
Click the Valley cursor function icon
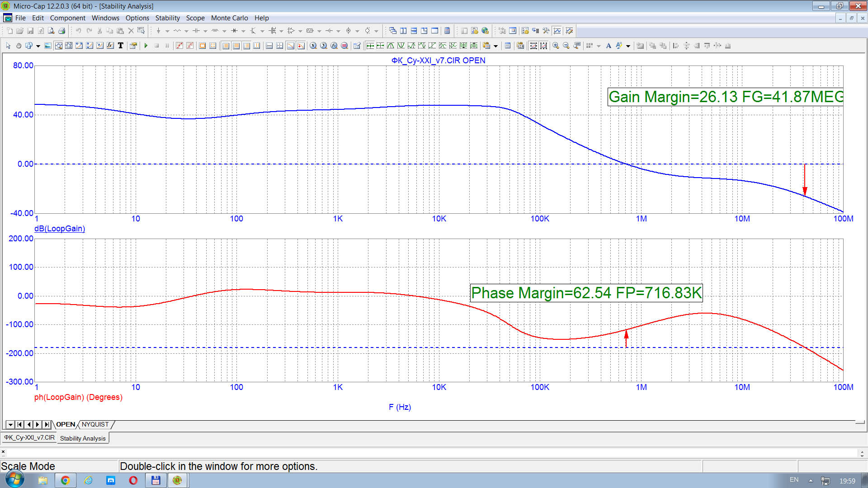click(x=401, y=46)
